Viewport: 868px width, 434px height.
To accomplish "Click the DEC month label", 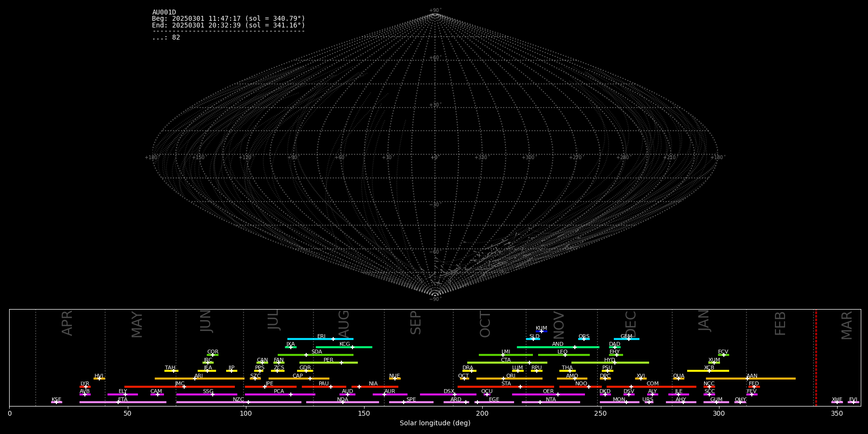I will point(631,324).
